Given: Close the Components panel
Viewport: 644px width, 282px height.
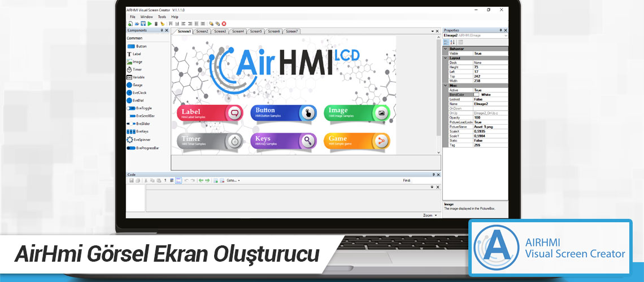Looking at the screenshot, I should pos(166,30).
